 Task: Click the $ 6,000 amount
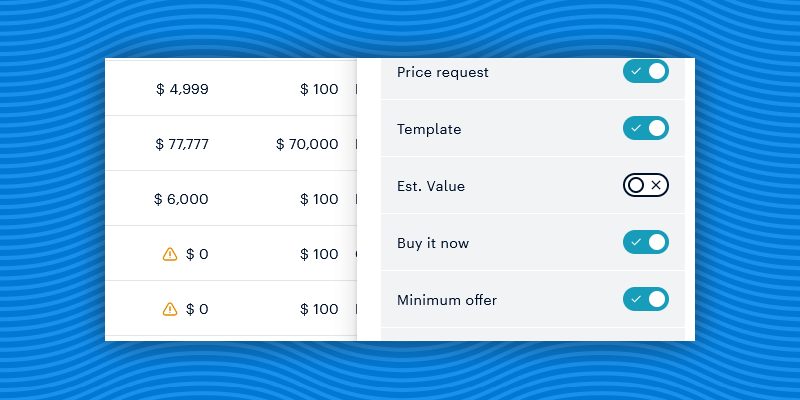pyautogui.click(x=181, y=199)
